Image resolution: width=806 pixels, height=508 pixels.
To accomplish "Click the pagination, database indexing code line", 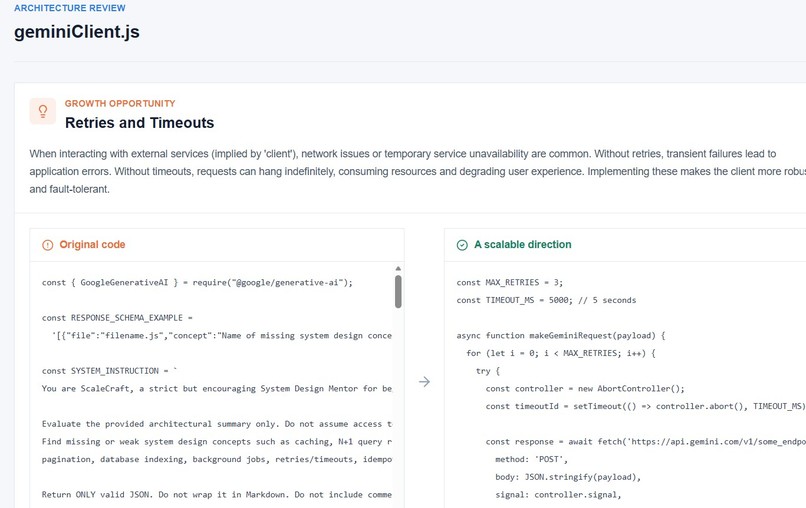I will [x=217, y=459].
